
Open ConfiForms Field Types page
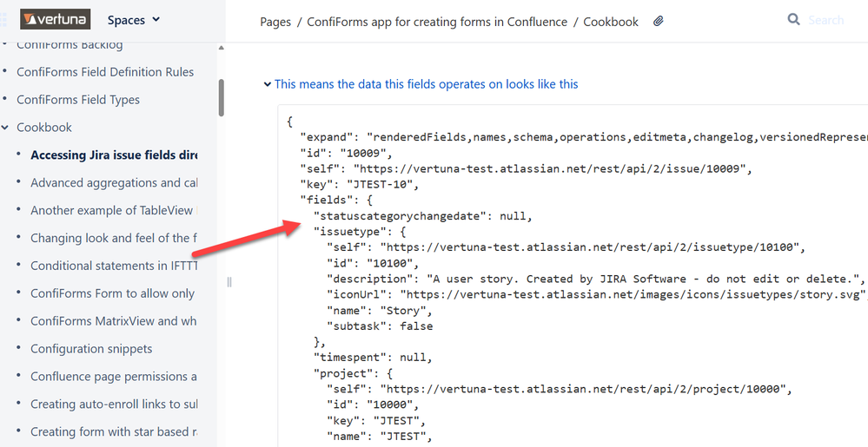[x=78, y=100]
